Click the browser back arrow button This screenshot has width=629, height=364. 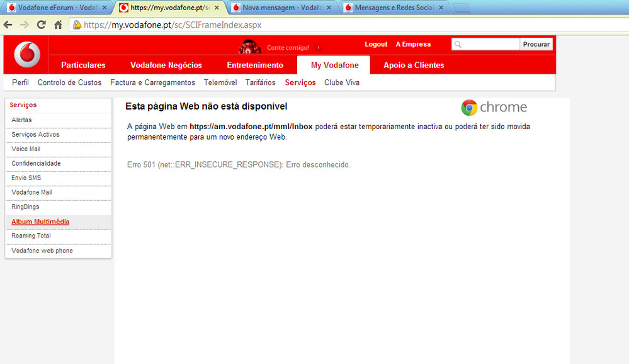[x=8, y=25]
